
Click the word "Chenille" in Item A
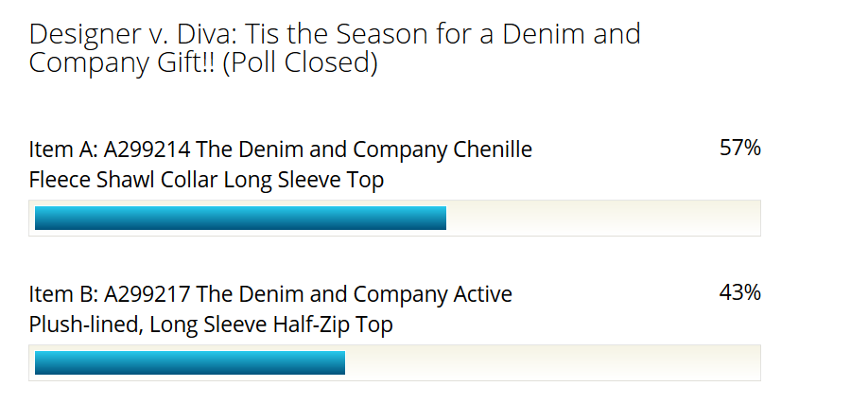click(493, 149)
